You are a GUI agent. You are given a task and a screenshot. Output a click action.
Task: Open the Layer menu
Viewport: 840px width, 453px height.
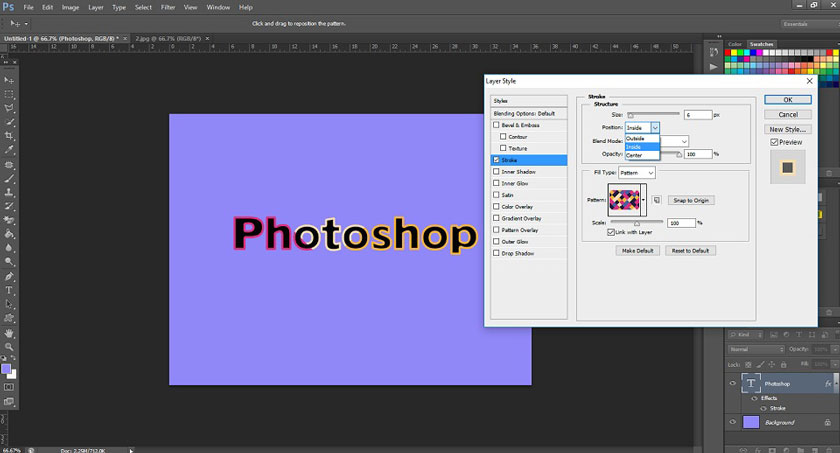point(96,7)
